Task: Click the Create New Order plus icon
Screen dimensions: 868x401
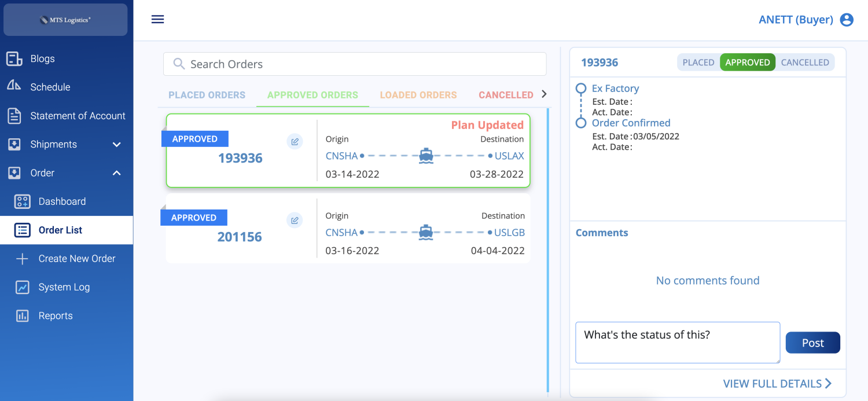Action: (x=22, y=258)
